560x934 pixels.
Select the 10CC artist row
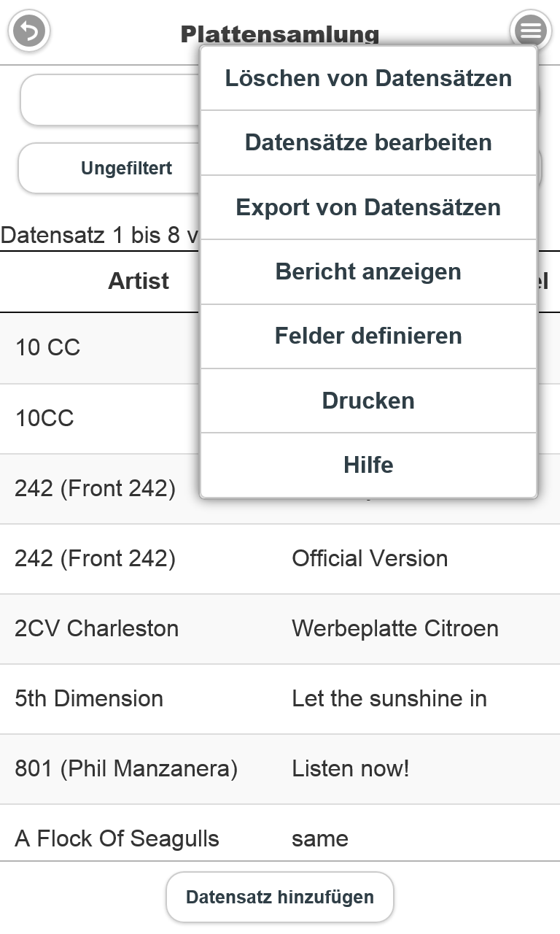pyautogui.click(x=102, y=419)
